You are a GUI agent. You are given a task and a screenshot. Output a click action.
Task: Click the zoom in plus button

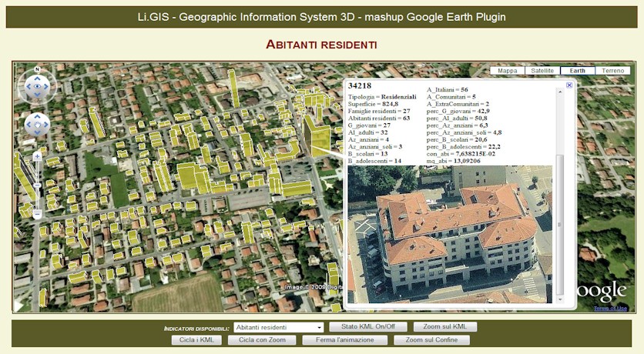tap(37, 156)
